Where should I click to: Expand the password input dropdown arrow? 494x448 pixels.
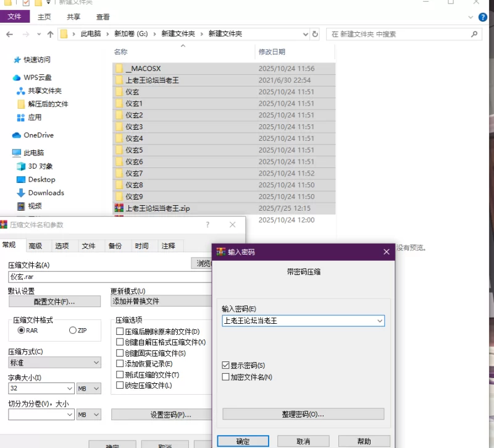[379, 321]
